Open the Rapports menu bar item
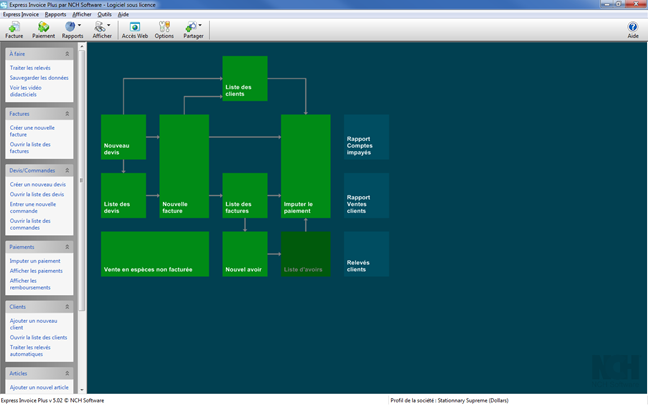This screenshot has width=648, height=405. click(x=55, y=14)
